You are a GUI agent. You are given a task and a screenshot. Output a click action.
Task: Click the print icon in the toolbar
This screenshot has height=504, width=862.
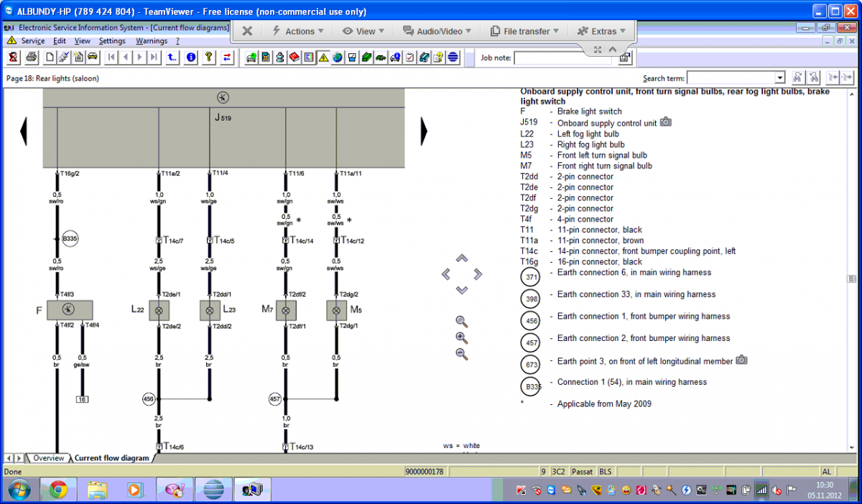click(32, 57)
